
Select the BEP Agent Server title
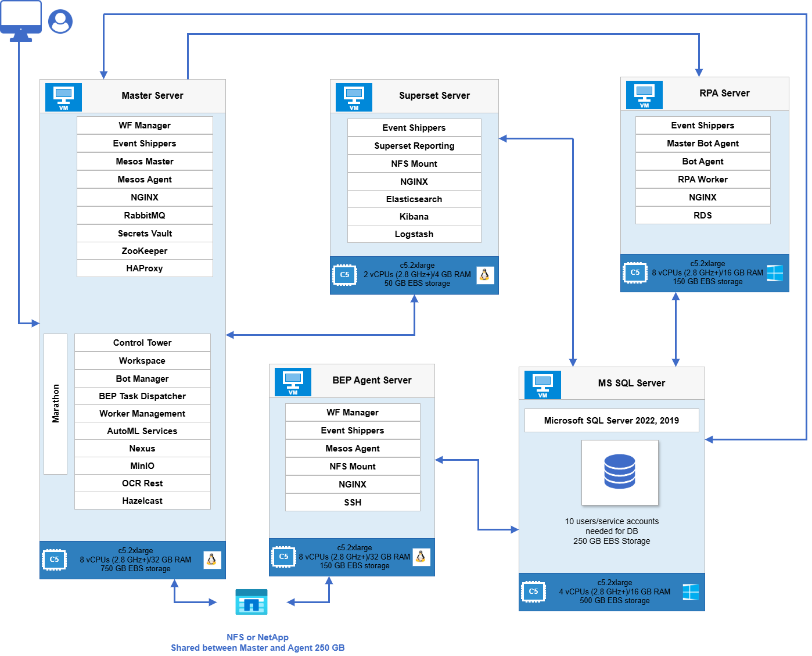click(372, 381)
